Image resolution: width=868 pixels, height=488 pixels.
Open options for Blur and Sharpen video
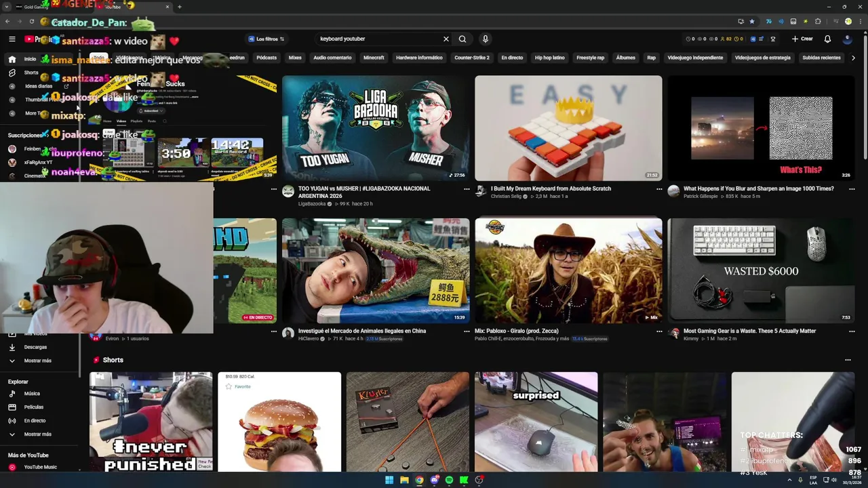point(852,189)
